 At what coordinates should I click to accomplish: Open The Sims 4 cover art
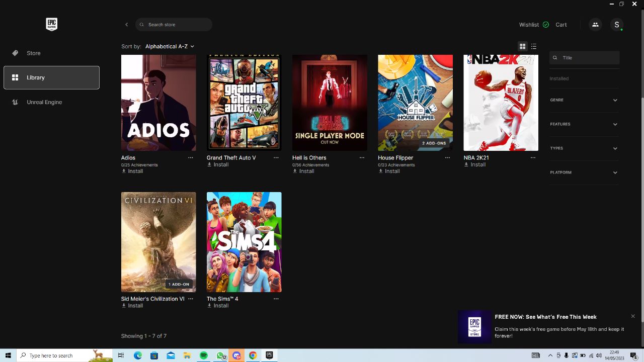244,242
